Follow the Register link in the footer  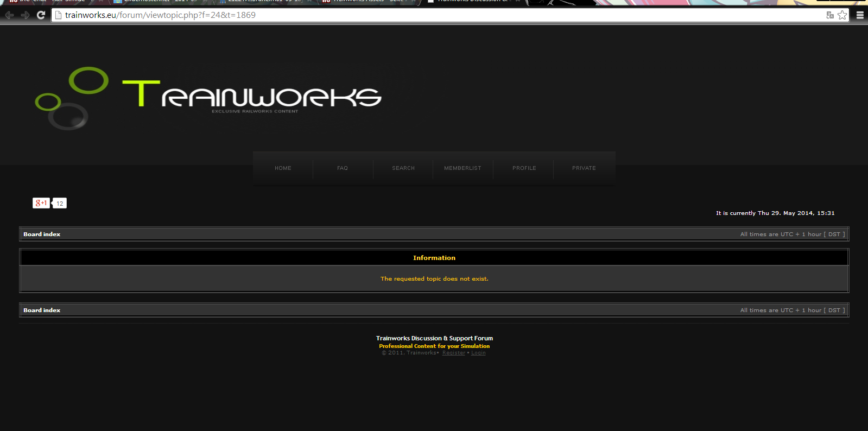454,353
